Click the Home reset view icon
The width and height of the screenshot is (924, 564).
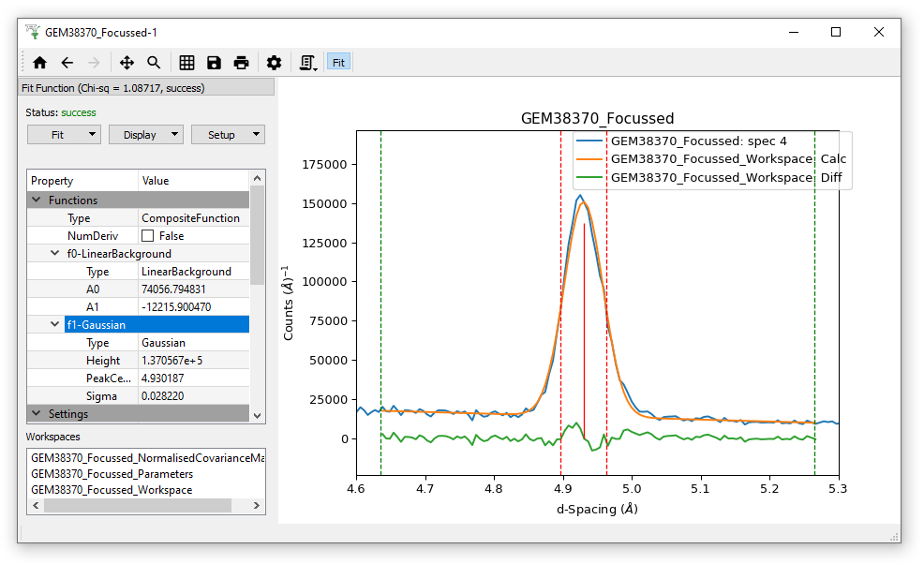point(39,63)
